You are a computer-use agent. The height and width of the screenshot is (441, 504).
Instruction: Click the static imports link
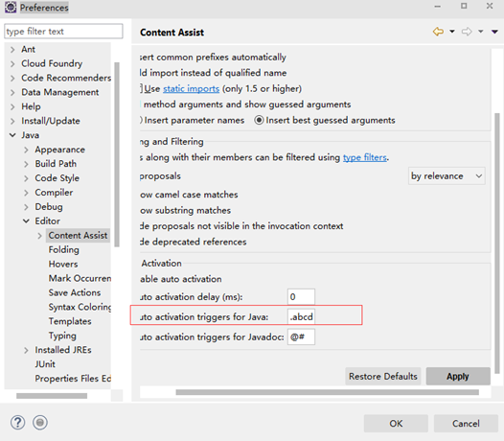click(x=191, y=89)
